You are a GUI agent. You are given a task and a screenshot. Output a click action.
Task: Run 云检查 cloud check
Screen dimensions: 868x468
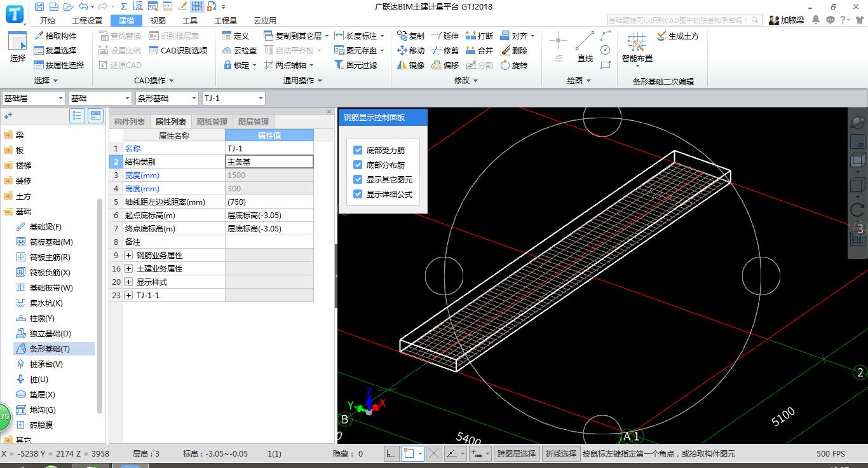coord(240,51)
